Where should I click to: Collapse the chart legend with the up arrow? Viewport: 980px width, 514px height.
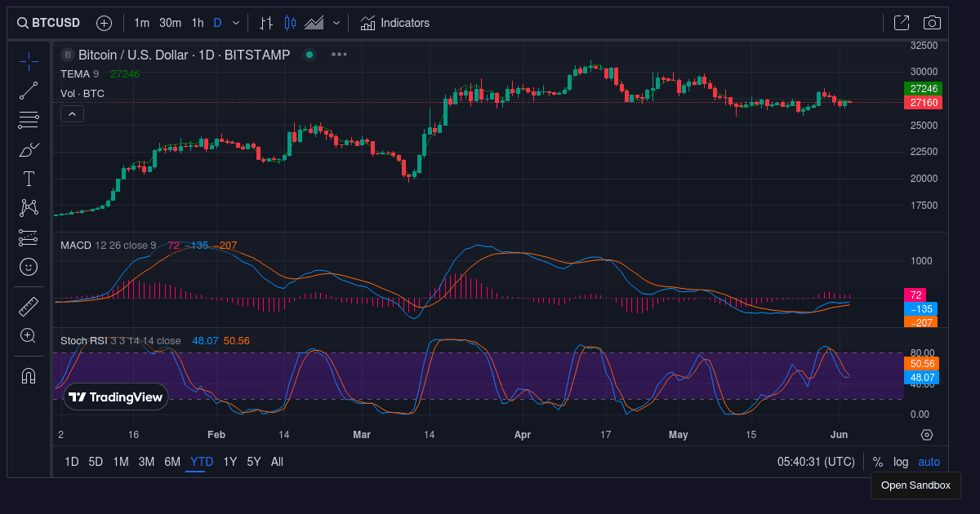tap(72, 113)
